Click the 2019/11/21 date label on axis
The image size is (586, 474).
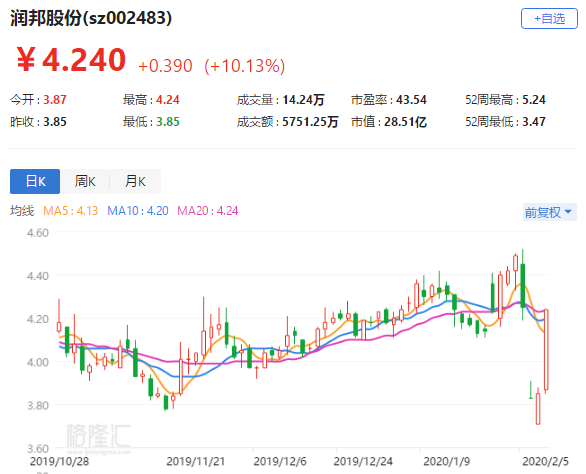(195, 461)
